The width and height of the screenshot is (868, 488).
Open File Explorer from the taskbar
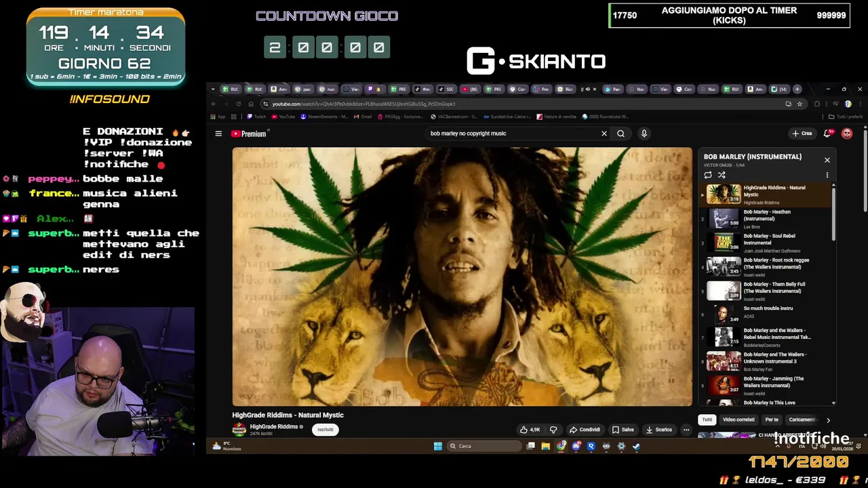pos(545,446)
